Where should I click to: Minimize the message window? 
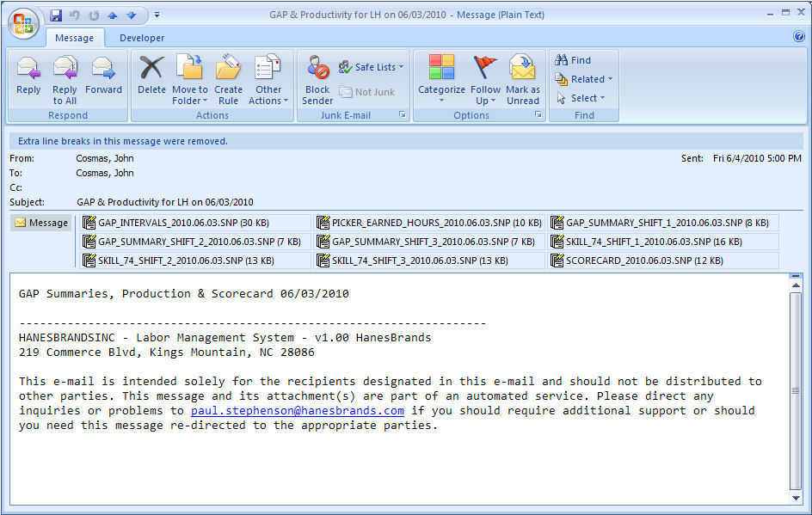coord(771,14)
